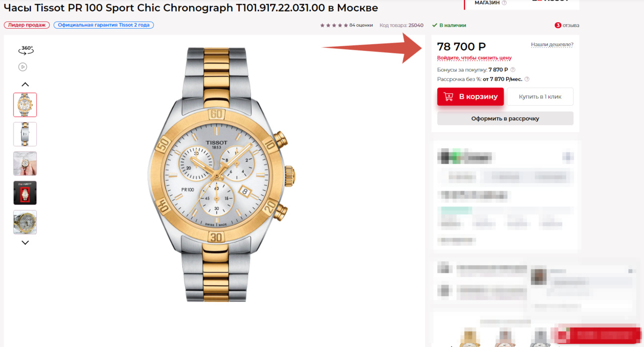Open the 360° rotation view
Image resolution: width=644 pixels, height=347 pixels.
pyautogui.click(x=26, y=50)
